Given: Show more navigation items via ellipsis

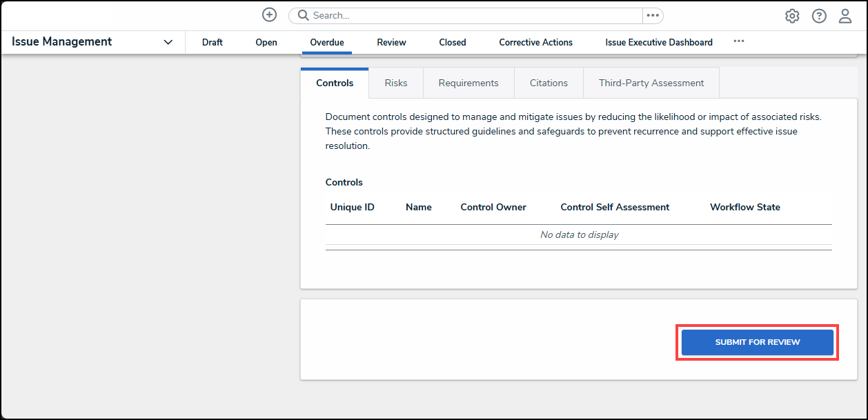Looking at the screenshot, I should 738,41.
